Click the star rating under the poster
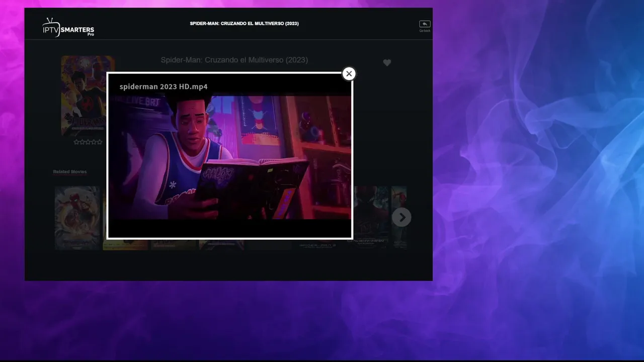 click(88, 142)
